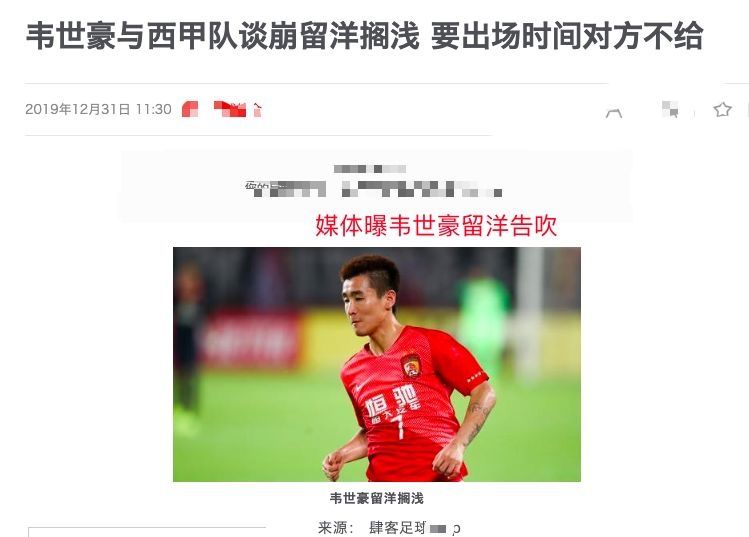Click the bracket-shaped icon left of comments
The height and width of the screenshot is (537, 749).
tap(614, 113)
